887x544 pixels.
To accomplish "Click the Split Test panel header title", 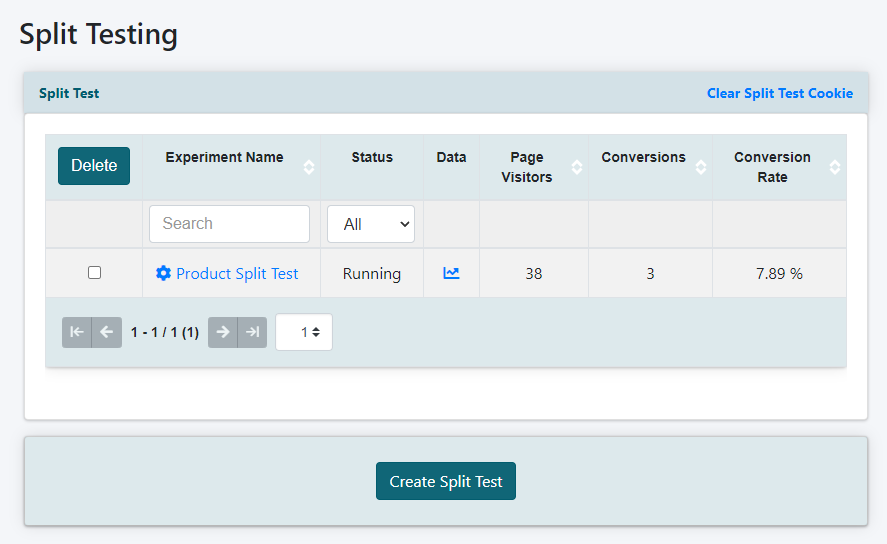I will 69,93.
